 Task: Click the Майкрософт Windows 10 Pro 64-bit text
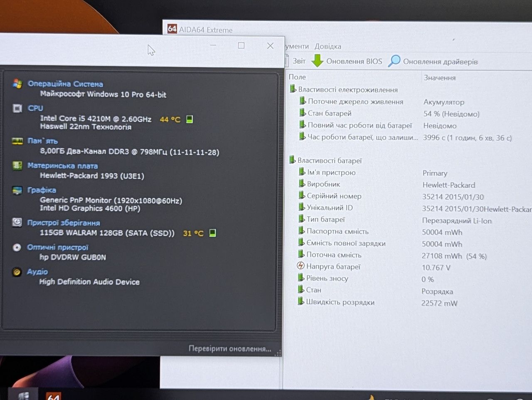(103, 94)
